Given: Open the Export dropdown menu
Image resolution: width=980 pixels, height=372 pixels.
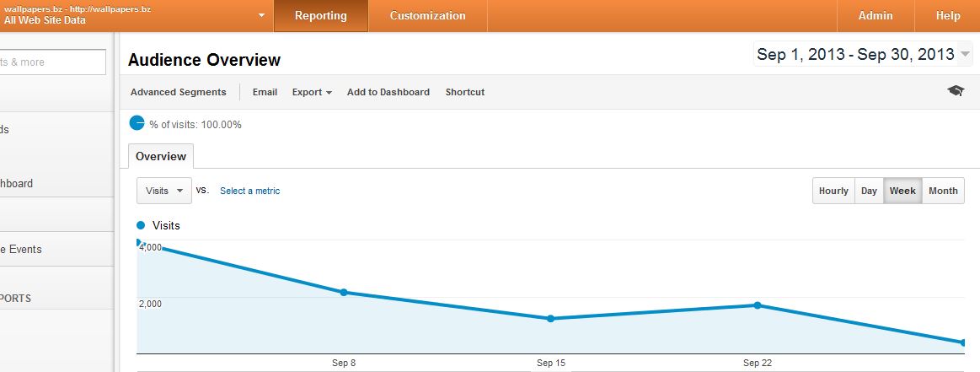Looking at the screenshot, I should pos(312,92).
